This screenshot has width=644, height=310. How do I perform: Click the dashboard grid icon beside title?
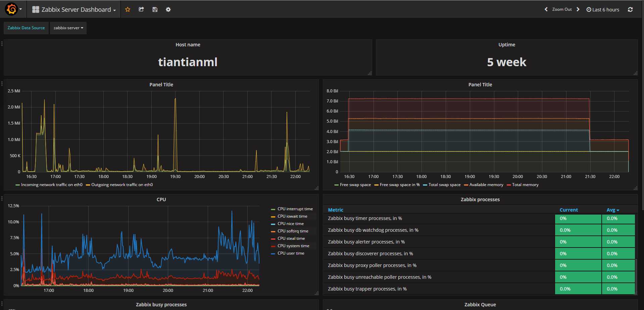[36, 9]
